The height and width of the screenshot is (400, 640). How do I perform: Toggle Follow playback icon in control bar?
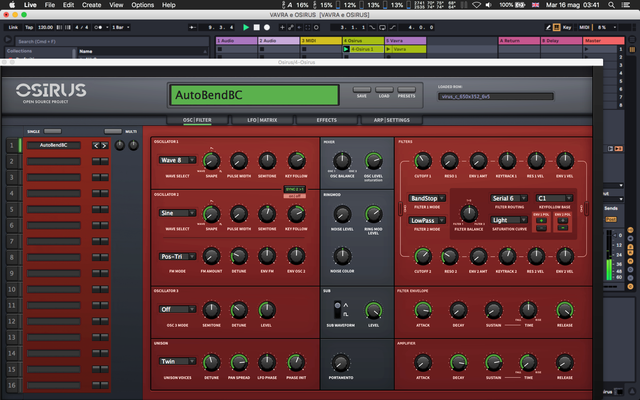coord(192,27)
